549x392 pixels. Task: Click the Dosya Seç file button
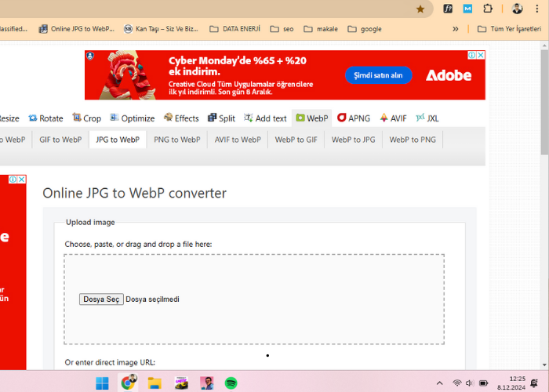(101, 299)
